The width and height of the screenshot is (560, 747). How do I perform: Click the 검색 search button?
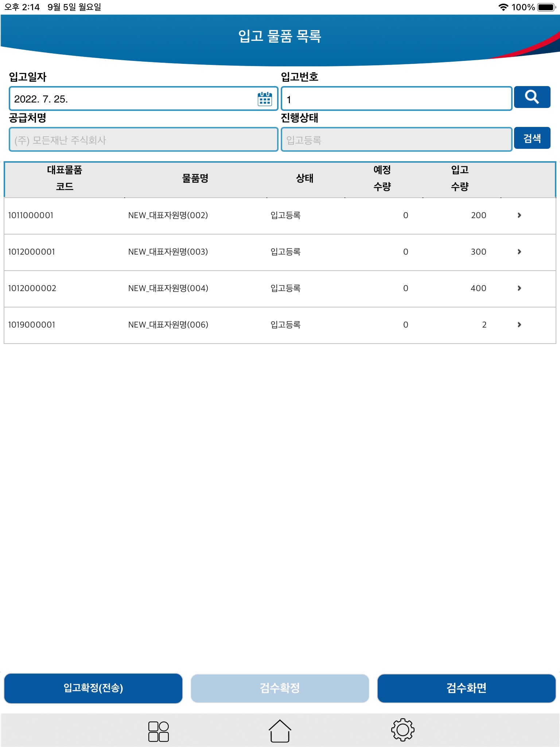532,138
